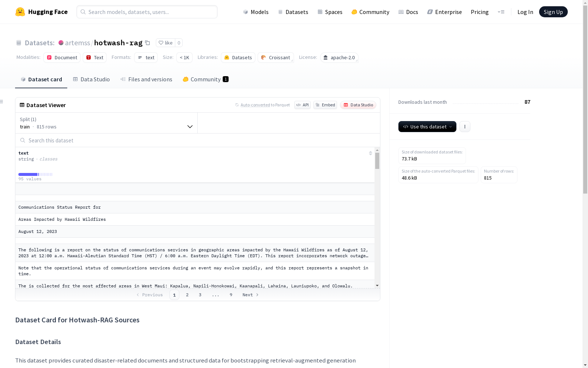Expand the Split train dropdown
Image resolution: width=588 pixels, height=368 pixels.
(x=107, y=123)
